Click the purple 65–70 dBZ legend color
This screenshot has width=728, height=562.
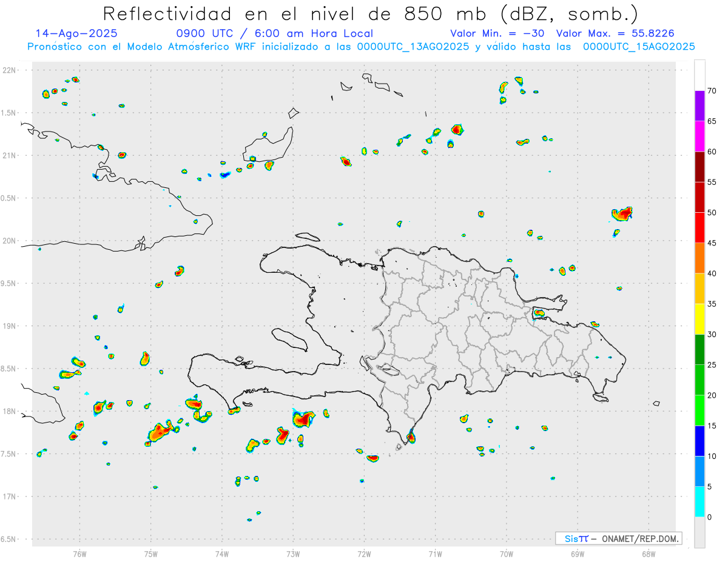699,106
